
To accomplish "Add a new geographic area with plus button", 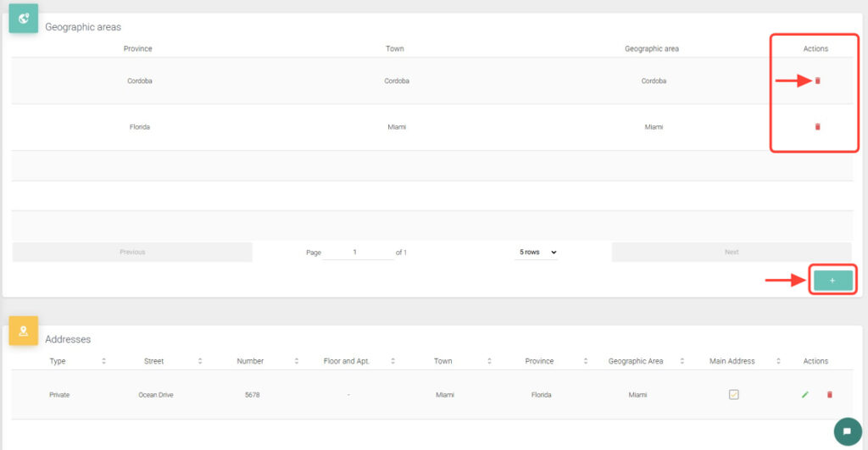I will click(x=832, y=281).
